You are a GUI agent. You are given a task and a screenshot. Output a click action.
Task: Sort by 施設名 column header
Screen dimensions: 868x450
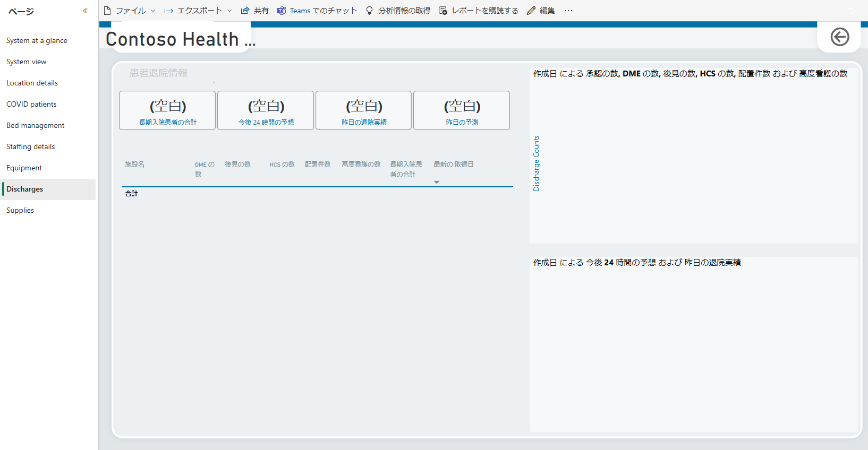tap(134, 165)
